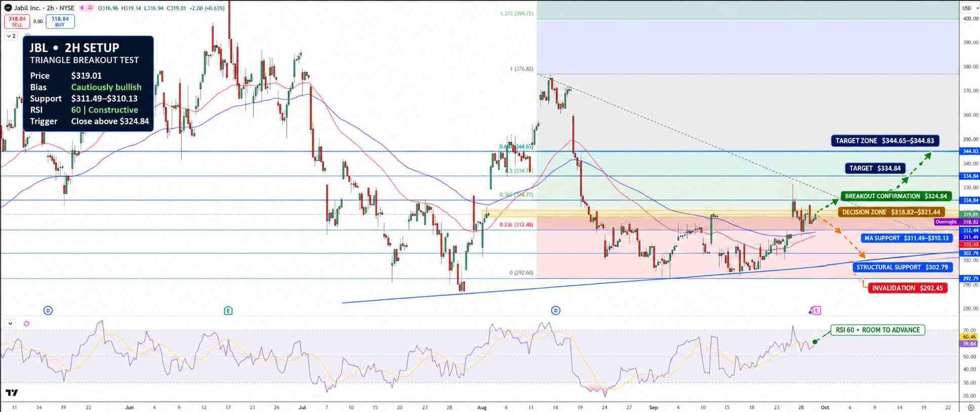
Task: Click the Jabil Inc. 2h NYSE title
Action: (44, 8)
